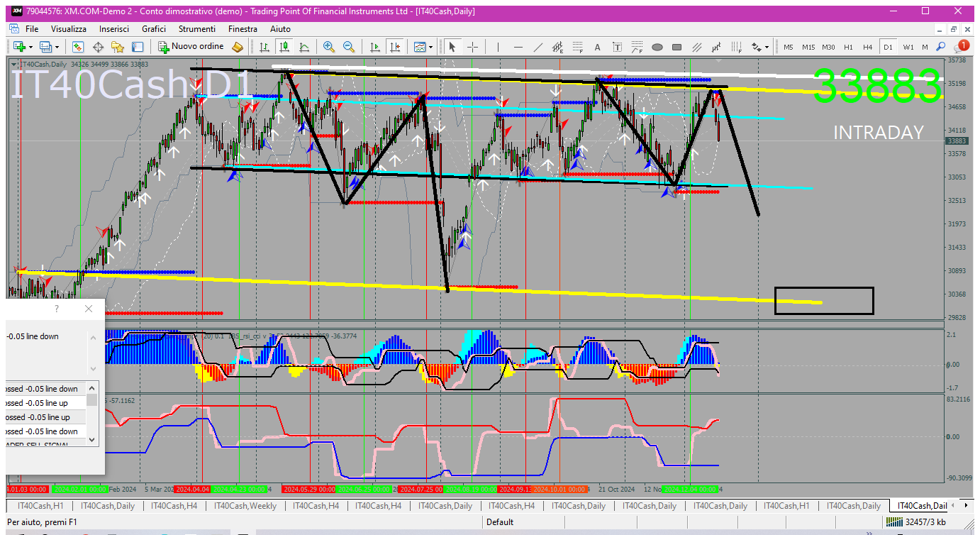Select the Crosshair tool

click(472, 47)
